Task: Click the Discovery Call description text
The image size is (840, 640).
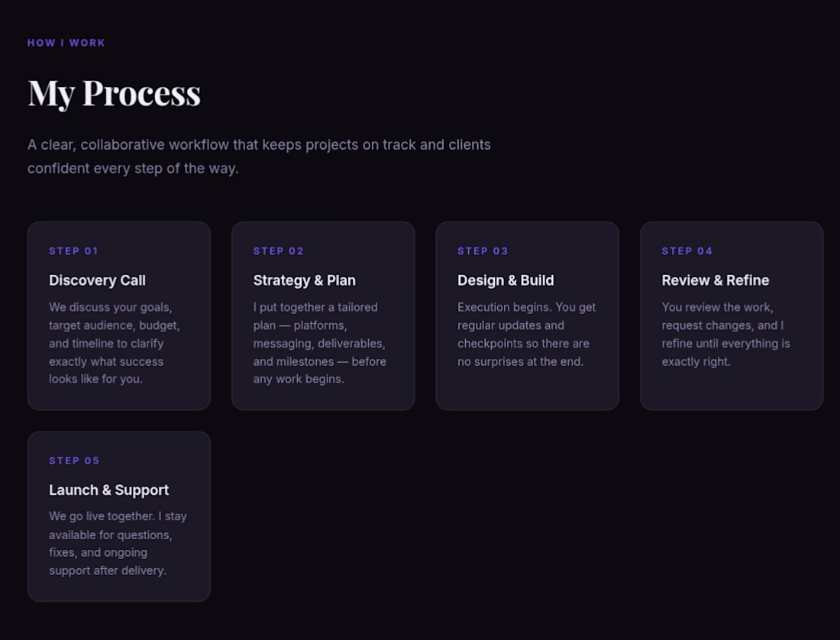Action: (x=114, y=343)
